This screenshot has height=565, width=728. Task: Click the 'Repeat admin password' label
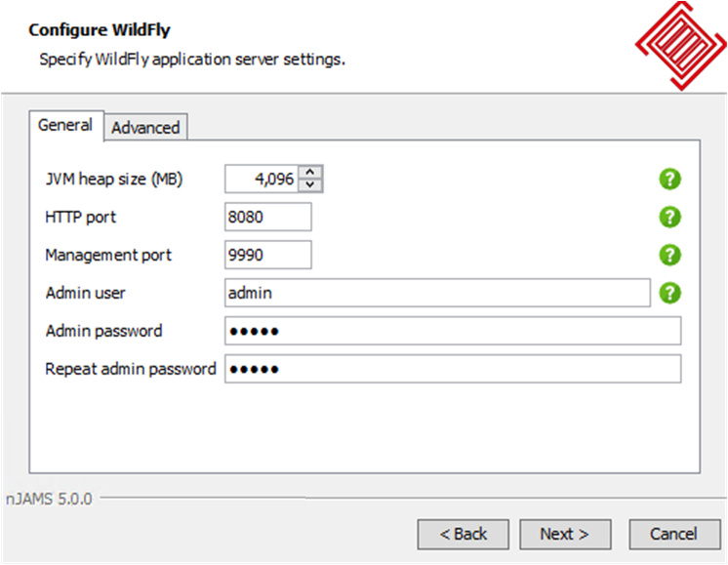(131, 369)
